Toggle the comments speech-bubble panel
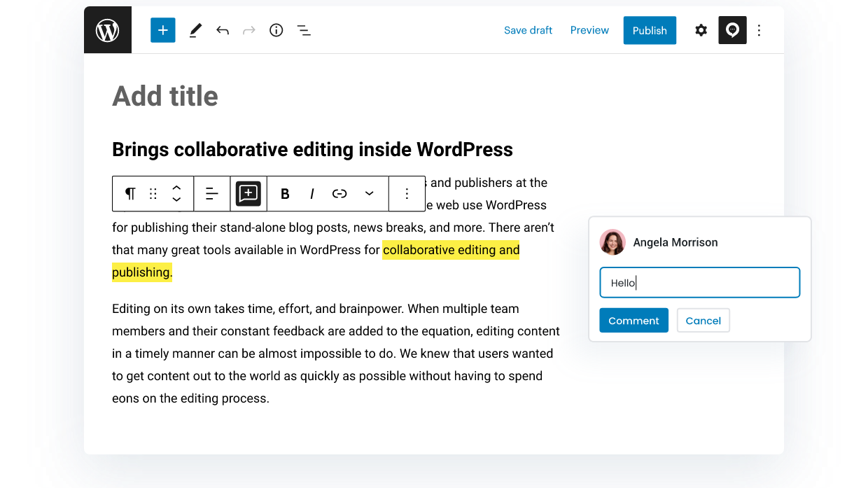The width and height of the screenshot is (868, 488). click(732, 30)
